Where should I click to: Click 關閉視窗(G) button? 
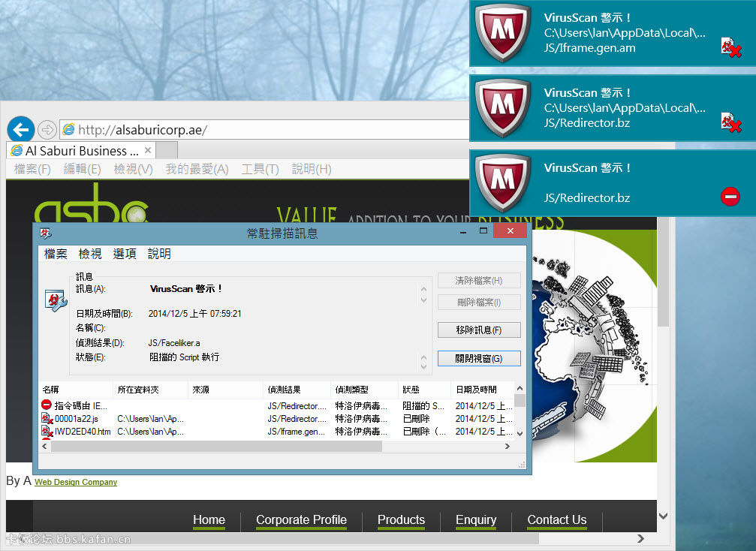[479, 359]
